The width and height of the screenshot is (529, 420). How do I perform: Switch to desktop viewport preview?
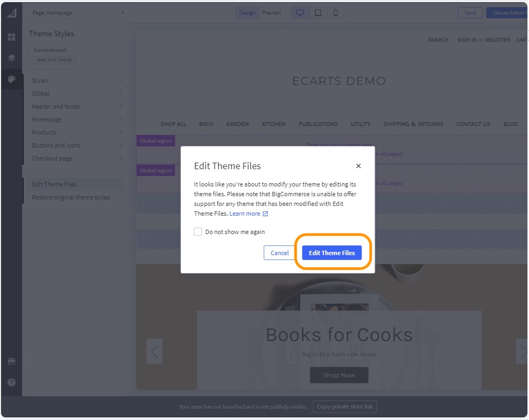300,12
